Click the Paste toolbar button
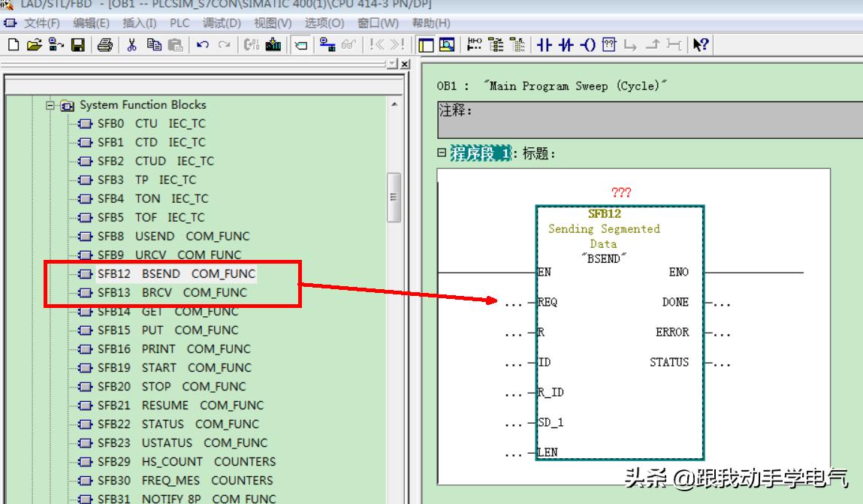Image resolution: width=863 pixels, height=504 pixels. click(176, 47)
